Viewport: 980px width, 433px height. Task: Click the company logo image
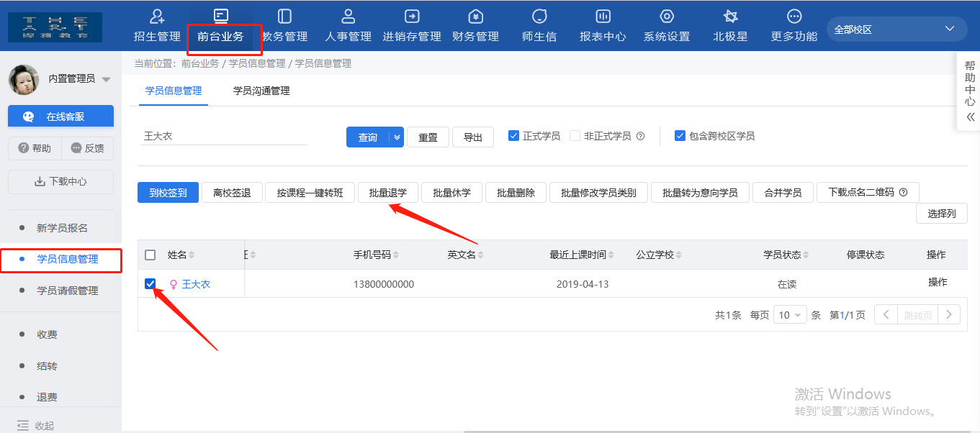pyautogui.click(x=55, y=27)
